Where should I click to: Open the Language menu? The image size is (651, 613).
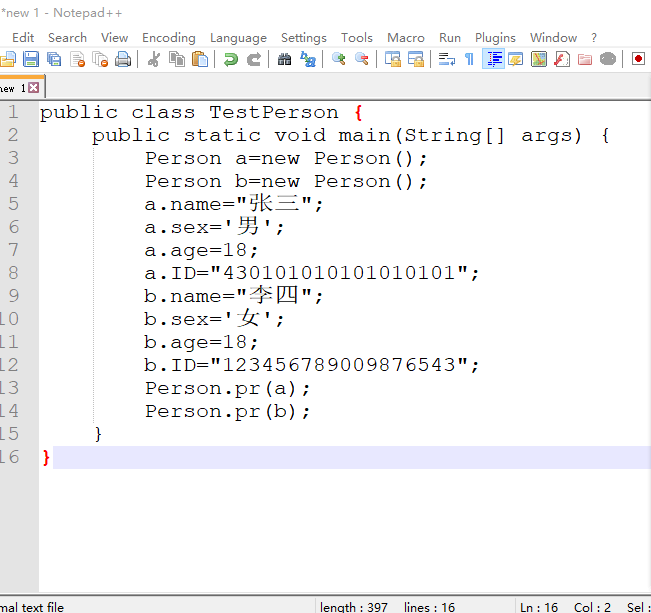(238, 38)
